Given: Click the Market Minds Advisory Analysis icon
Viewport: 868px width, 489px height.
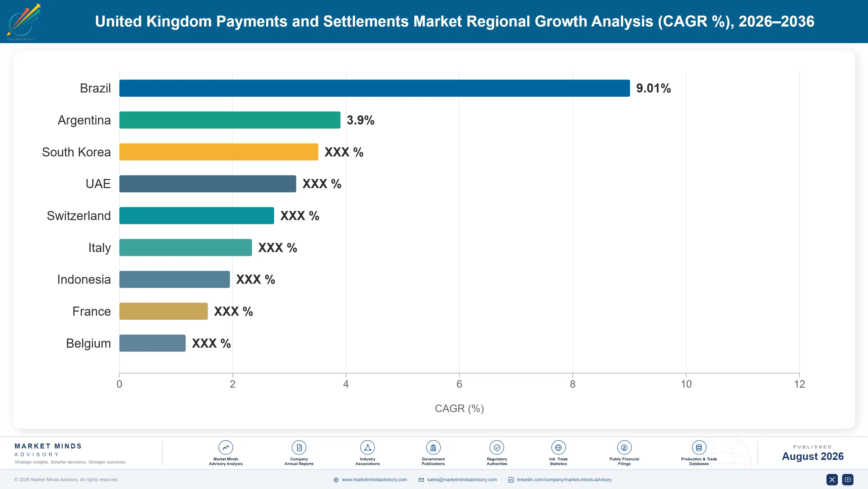Looking at the screenshot, I should click(226, 447).
